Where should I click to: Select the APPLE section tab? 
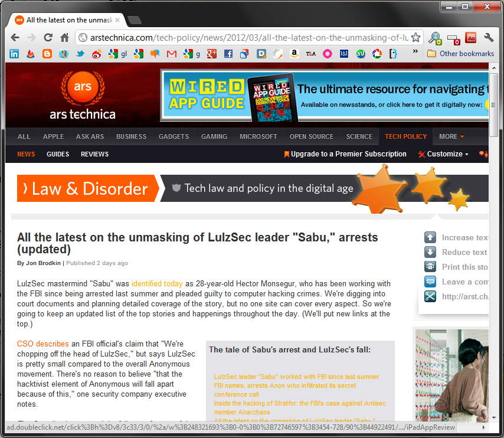53,136
